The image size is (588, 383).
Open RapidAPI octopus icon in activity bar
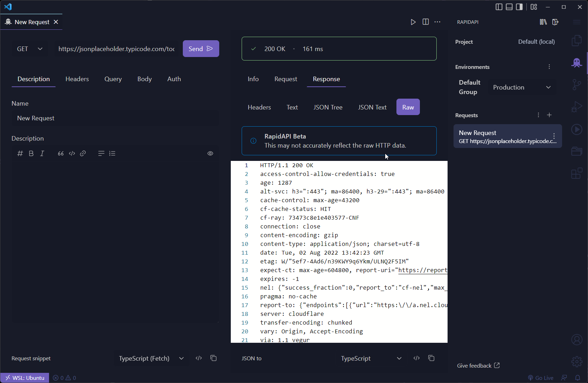(x=577, y=63)
